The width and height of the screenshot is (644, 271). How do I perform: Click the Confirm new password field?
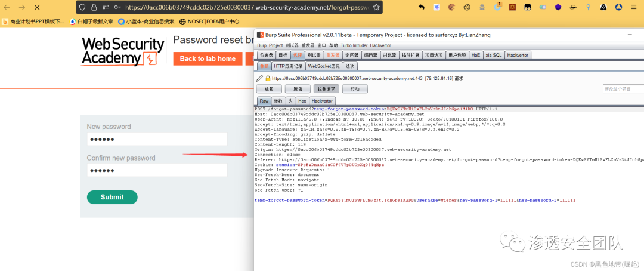(157, 170)
